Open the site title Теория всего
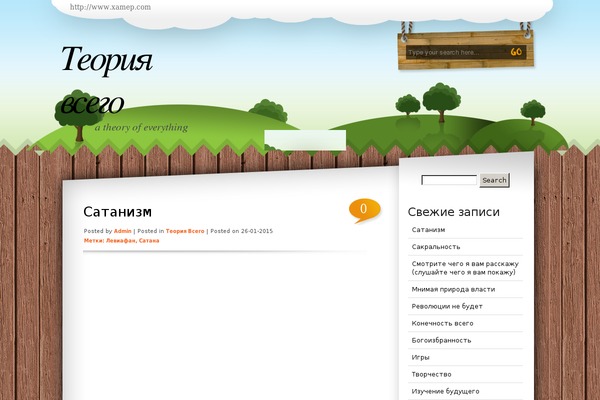This screenshot has width=600, height=400. (x=106, y=80)
